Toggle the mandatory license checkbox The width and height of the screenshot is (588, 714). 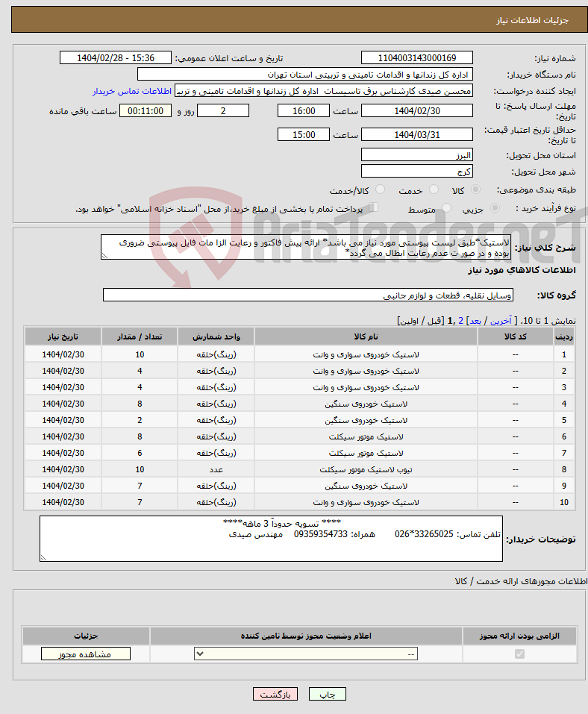tap(519, 654)
